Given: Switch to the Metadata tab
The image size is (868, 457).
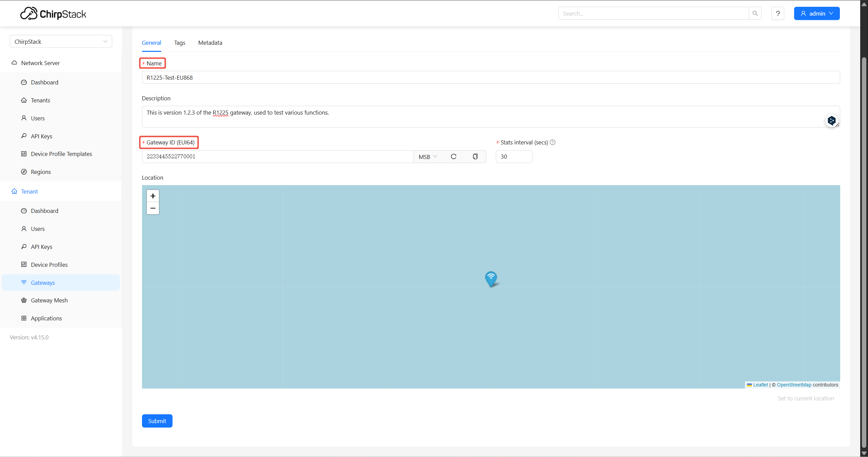Looking at the screenshot, I should (210, 43).
